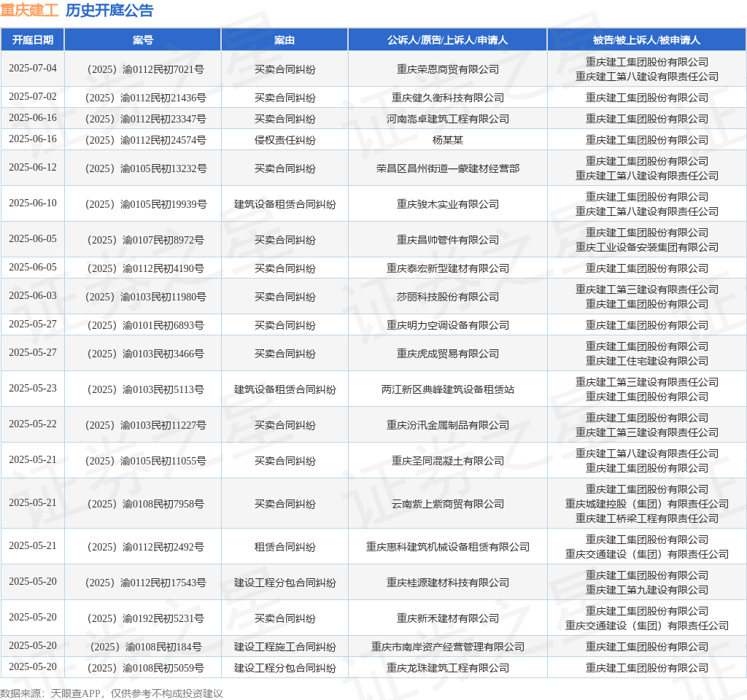Image resolution: width=747 pixels, height=700 pixels.
Task: Click the 案号 column header
Action: click(x=142, y=40)
